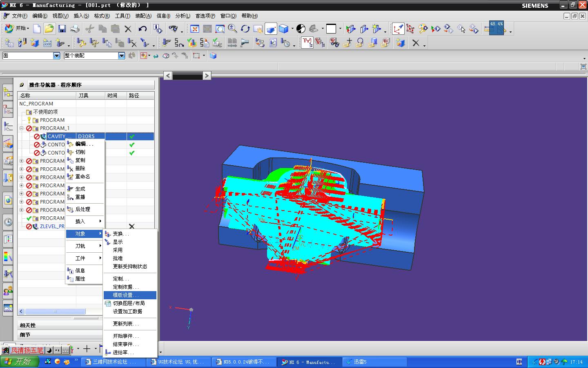588x368 pixels.
Task: Open the 视图(V) menu
Action: click(60, 16)
